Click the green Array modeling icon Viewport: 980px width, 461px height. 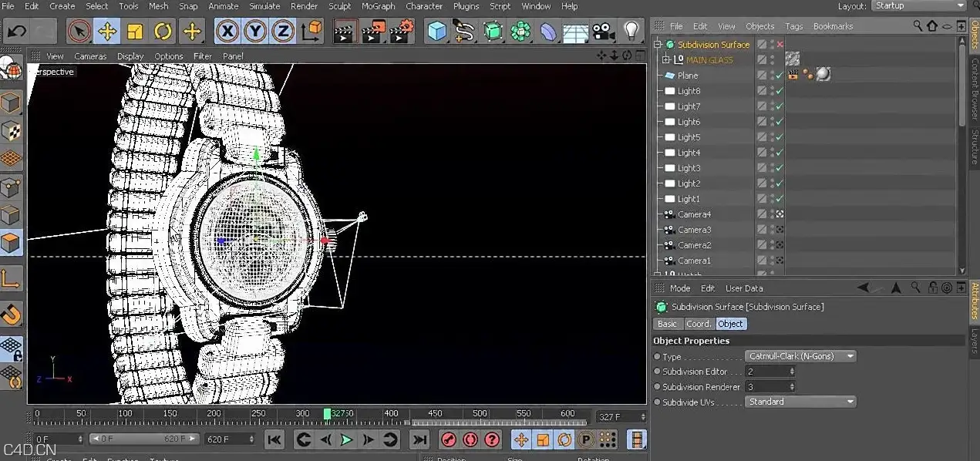pos(520,32)
